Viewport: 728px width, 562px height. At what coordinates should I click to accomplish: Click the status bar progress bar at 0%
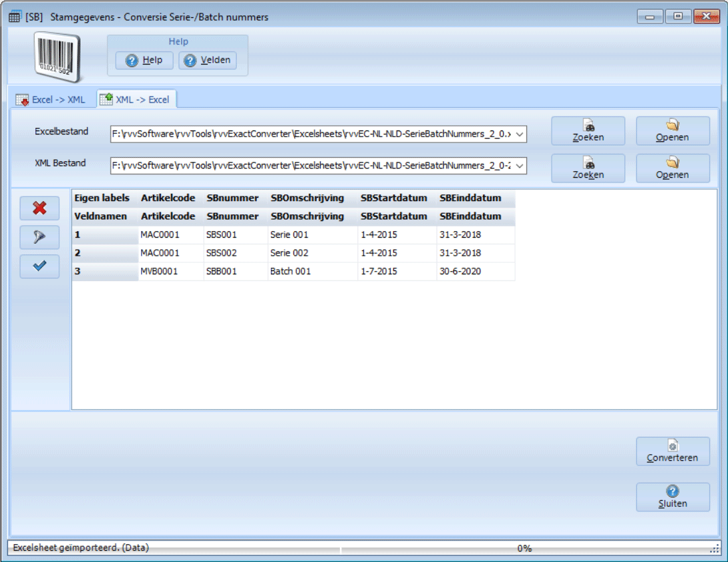click(x=524, y=549)
